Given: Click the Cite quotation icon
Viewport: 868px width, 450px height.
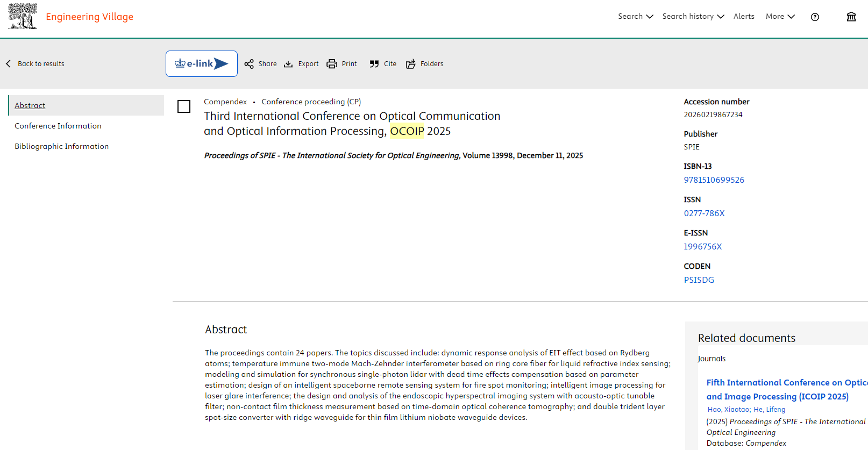Looking at the screenshot, I should [374, 64].
